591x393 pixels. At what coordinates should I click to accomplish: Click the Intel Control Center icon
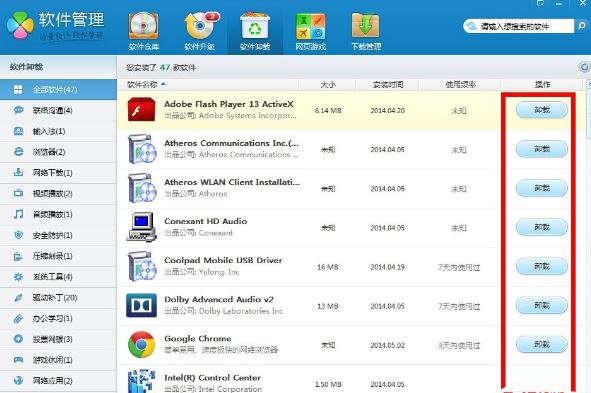tap(141, 381)
